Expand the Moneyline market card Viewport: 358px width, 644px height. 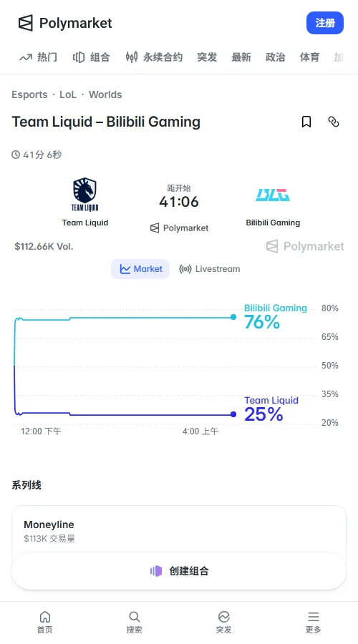179,531
